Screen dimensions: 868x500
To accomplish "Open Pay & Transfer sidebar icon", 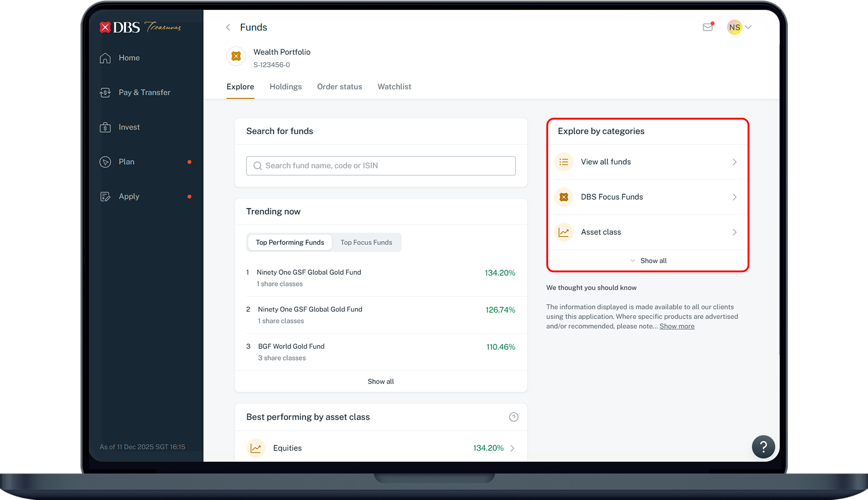I will pos(105,92).
